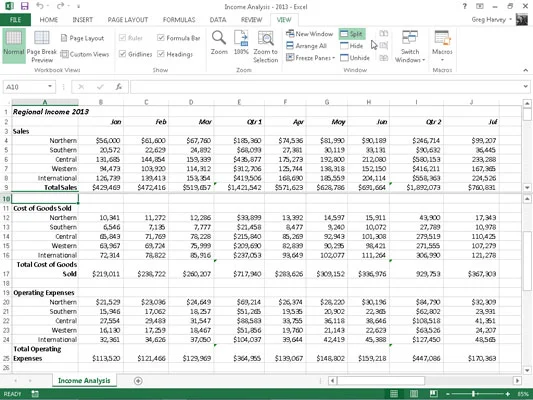The image size is (533, 400).
Task: Switch to the FORMULAS ribbon tab
Action: (x=179, y=20)
